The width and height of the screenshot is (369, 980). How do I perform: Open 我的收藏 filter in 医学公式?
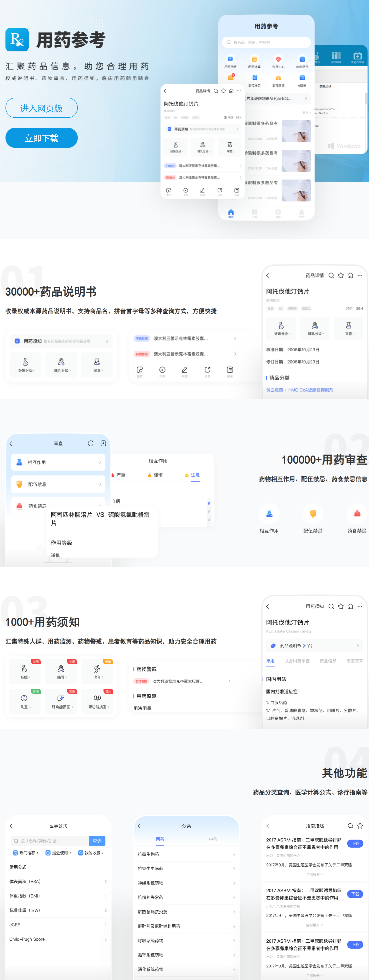[x=91, y=853]
